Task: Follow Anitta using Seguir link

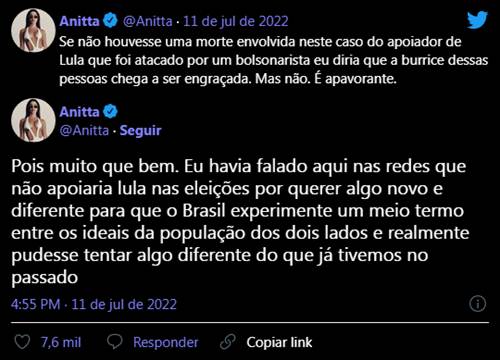Action: [x=140, y=130]
